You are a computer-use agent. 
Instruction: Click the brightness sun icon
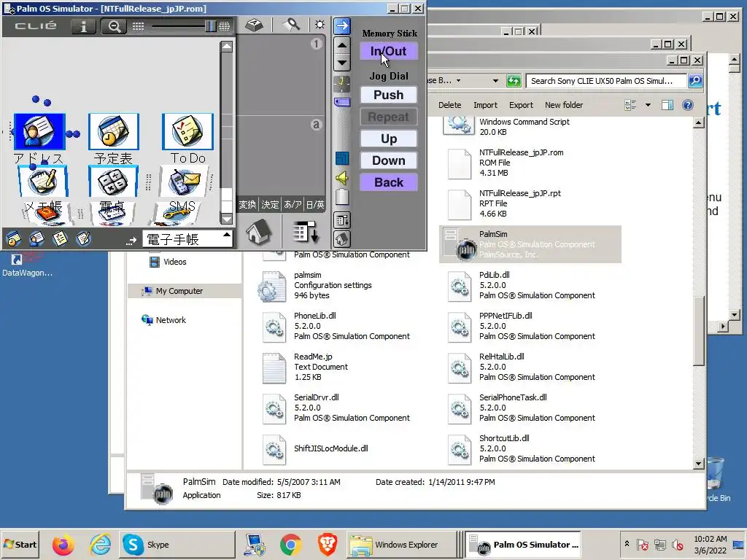click(x=320, y=24)
